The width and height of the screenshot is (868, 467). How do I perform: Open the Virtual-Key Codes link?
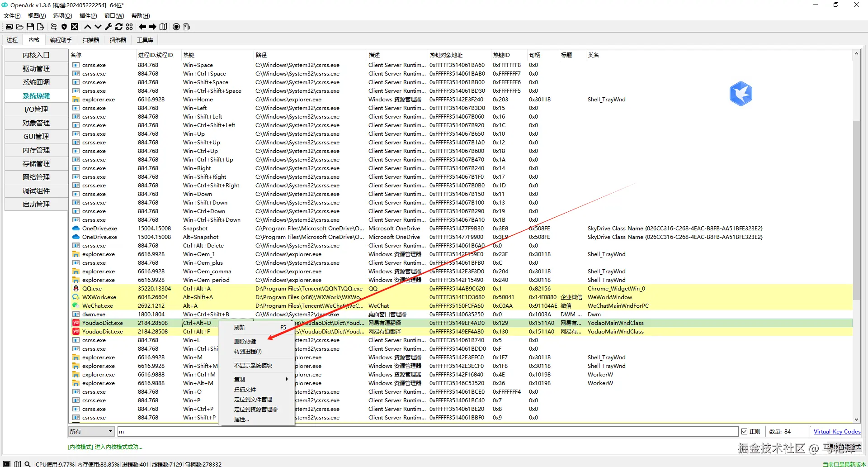[x=837, y=432]
